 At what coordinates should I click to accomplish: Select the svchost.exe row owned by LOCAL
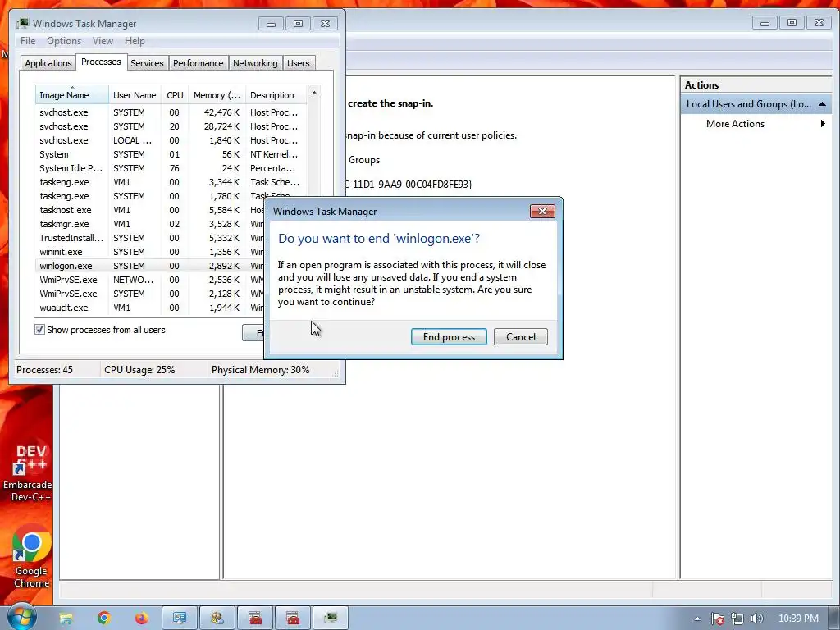171,140
